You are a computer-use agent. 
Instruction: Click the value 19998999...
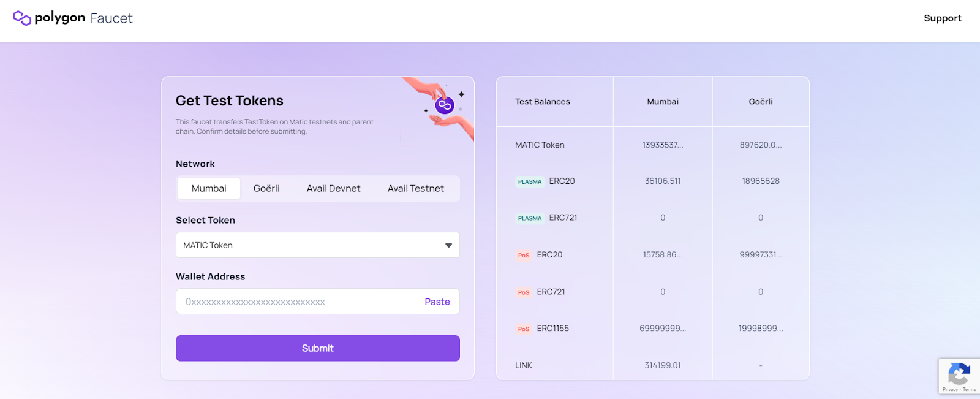(x=761, y=329)
